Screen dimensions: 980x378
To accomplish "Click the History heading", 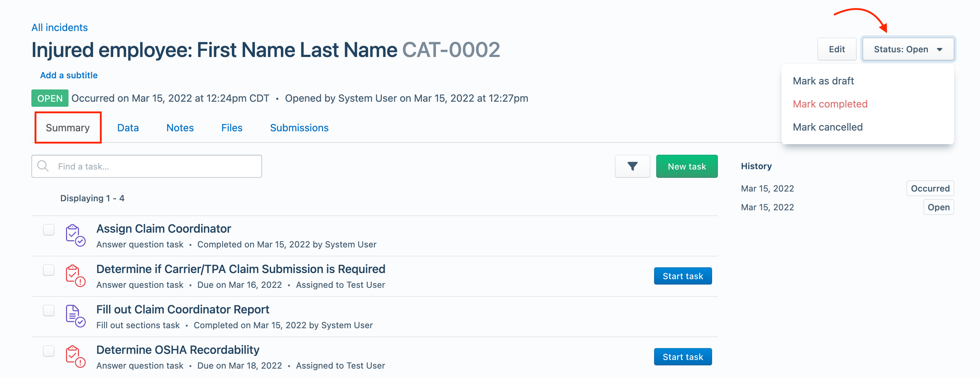I will (756, 166).
